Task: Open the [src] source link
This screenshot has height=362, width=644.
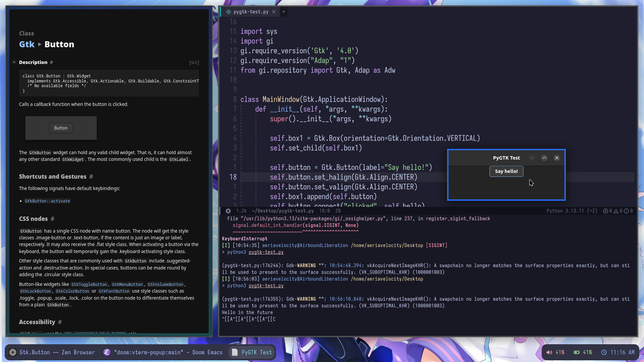Action: 194,63
